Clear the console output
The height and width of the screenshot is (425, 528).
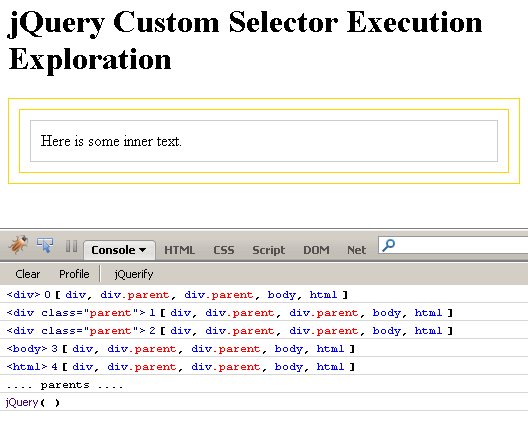pyautogui.click(x=28, y=274)
